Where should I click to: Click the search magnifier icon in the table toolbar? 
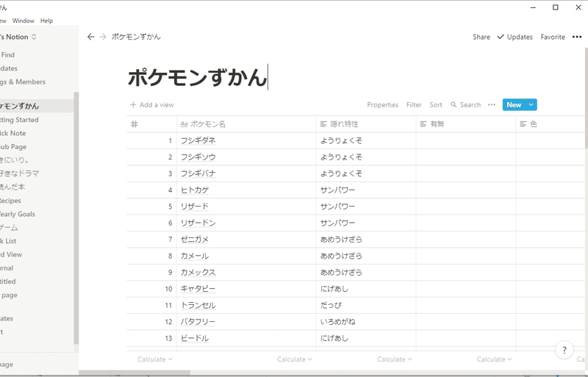point(453,104)
